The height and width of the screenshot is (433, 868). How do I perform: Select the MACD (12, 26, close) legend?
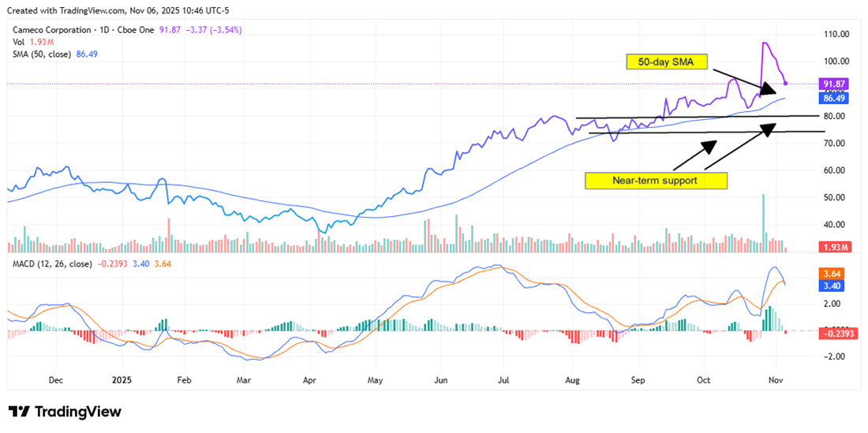click(x=51, y=263)
